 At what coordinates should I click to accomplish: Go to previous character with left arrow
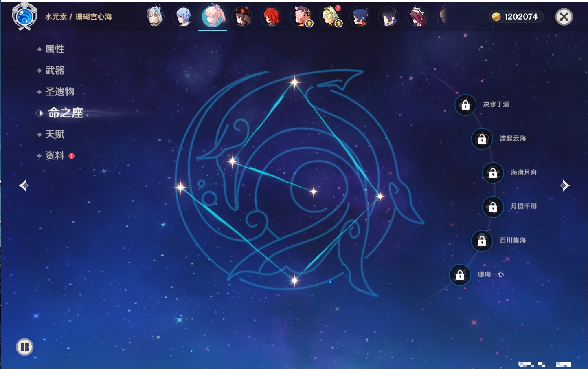click(24, 186)
